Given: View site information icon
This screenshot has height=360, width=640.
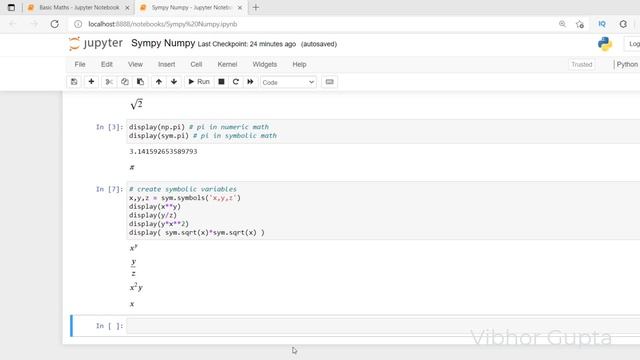Looking at the screenshot, I should (78, 24).
